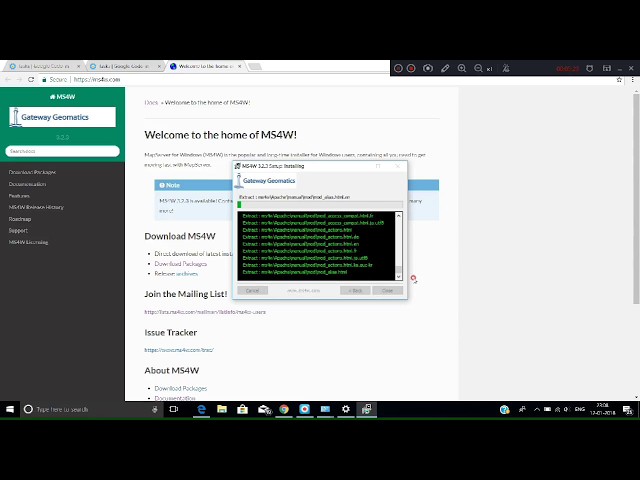The width and height of the screenshot is (640, 480).
Task: Click the Cancel button in the installer
Action: (x=253, y=290)
